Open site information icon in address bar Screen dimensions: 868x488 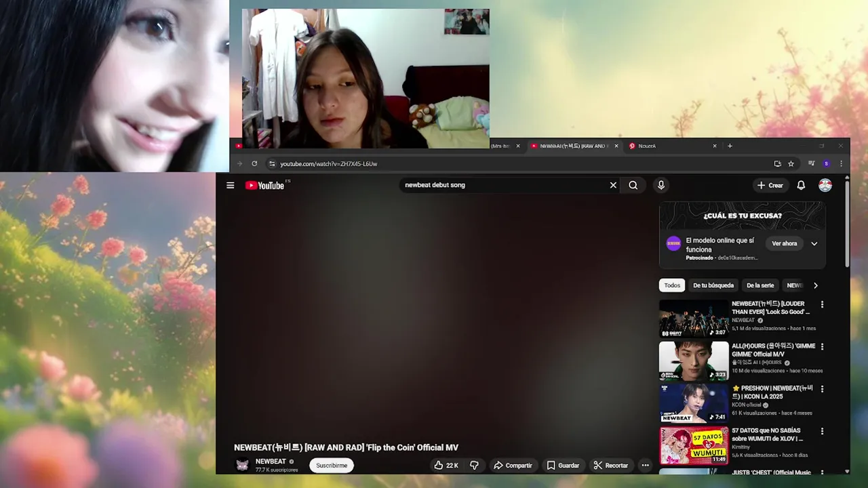pyautogui.click(x=271, y=163)
